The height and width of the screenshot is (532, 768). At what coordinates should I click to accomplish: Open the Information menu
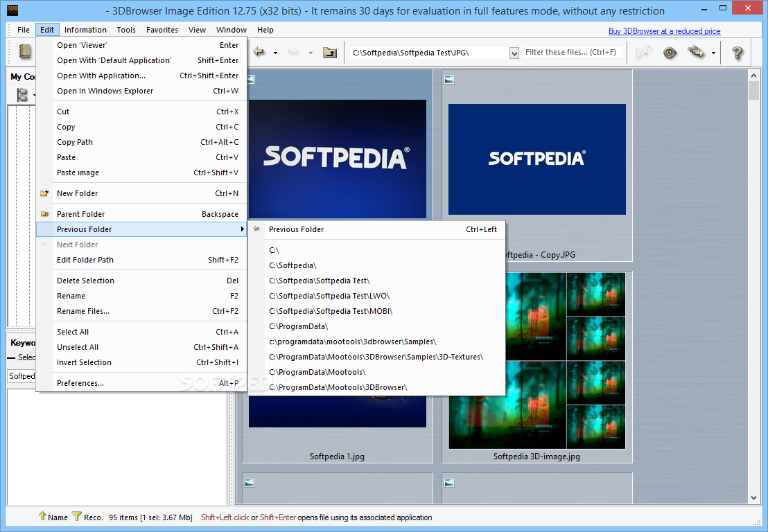pyautogui.click(x=85, y=30)
